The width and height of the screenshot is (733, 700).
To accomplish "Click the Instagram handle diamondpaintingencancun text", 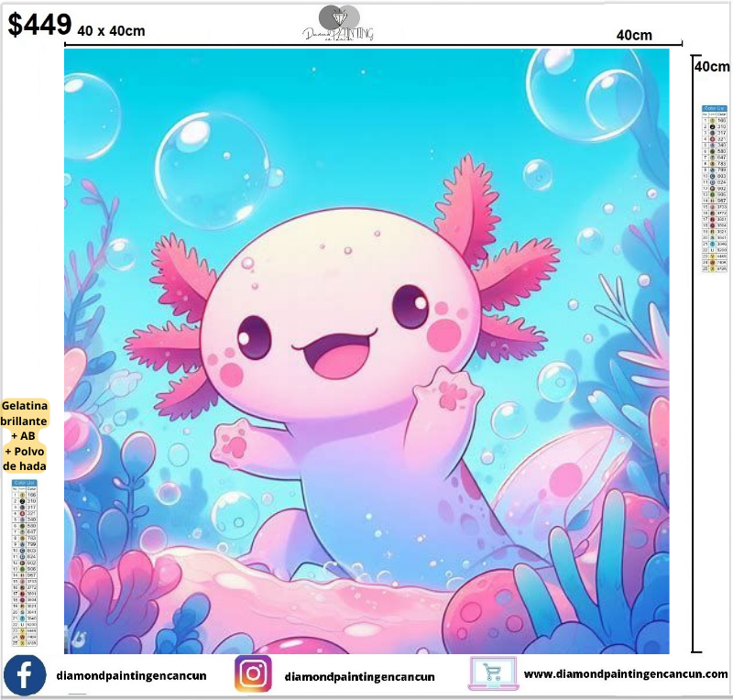I will [x=359, y=677].
